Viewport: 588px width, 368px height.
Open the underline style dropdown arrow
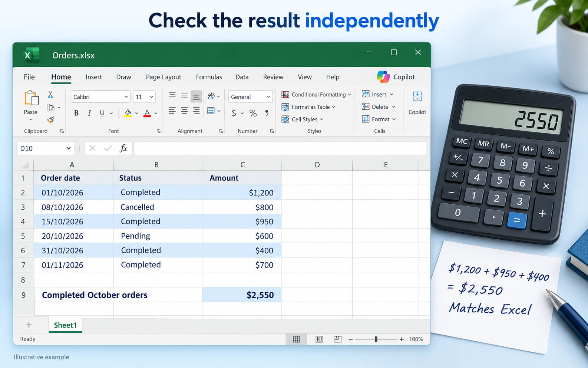(x=111, y=114)
